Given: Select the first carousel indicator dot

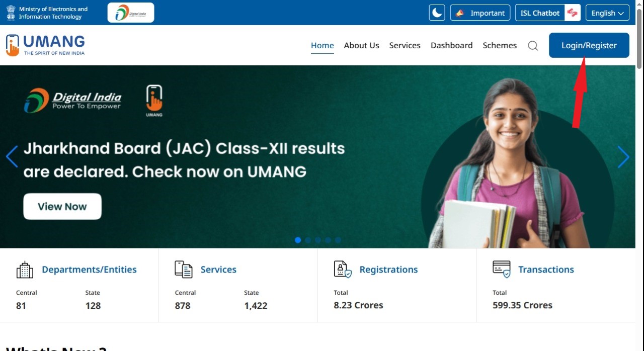Looking at the screenshot, I should click(x=298, y=240).
